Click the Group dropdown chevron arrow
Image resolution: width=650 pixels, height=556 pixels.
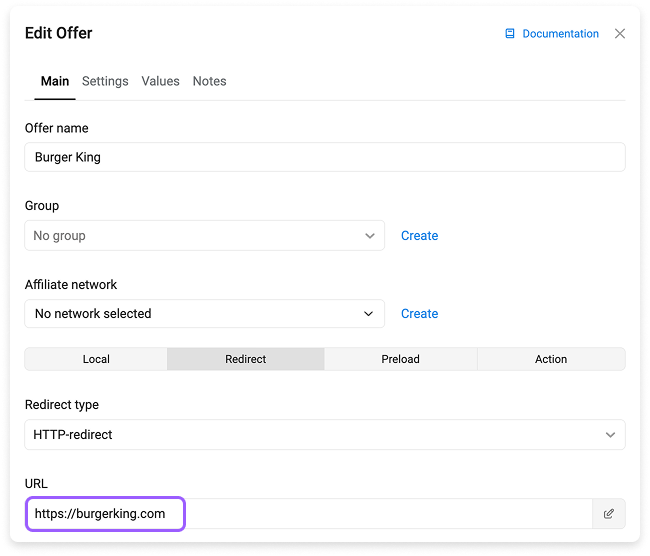(369, 236)
